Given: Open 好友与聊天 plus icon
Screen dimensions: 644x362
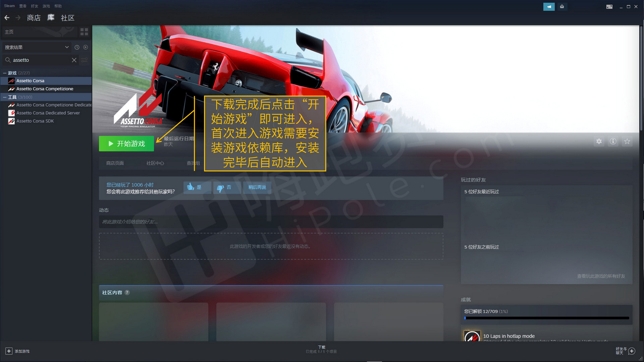Looking at the screenshot, I should point(632,351).
